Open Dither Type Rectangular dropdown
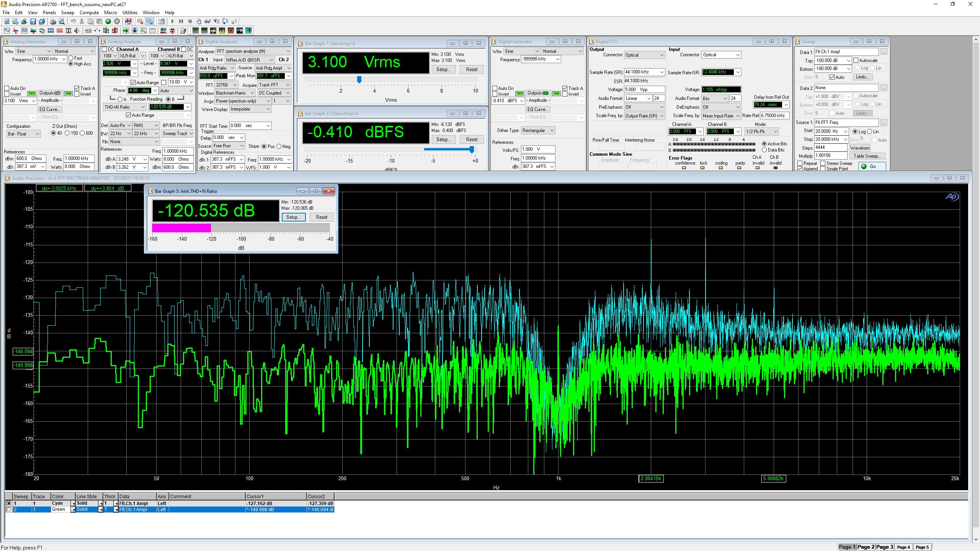Screen dimensions: 980x551 (538, 130)
